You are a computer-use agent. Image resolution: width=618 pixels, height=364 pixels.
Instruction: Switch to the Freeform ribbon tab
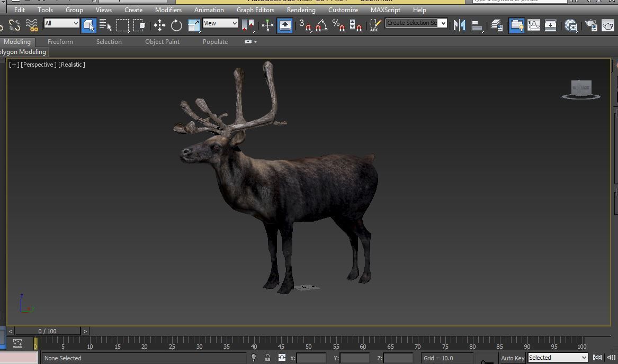pyautogui.click(x=60, y=42)
